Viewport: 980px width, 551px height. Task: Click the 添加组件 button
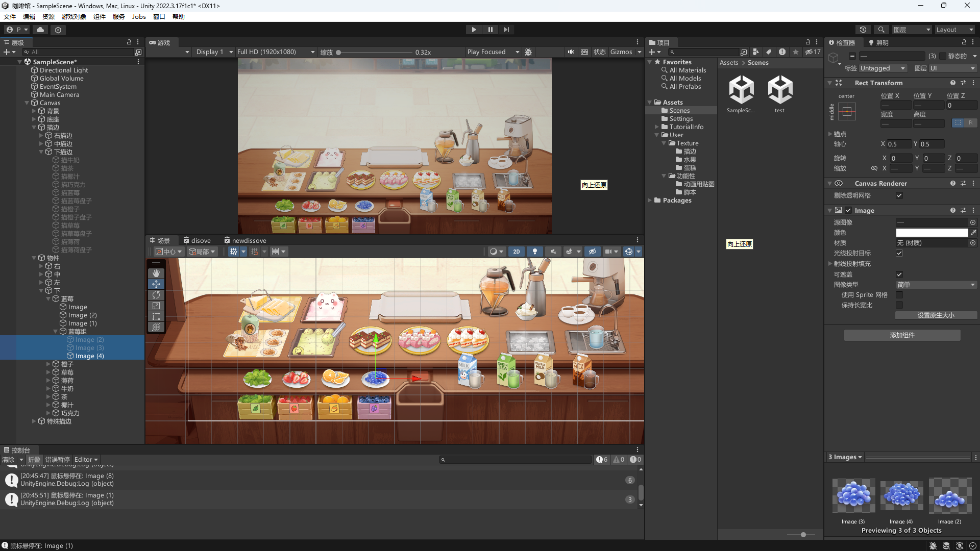point(902,335)
